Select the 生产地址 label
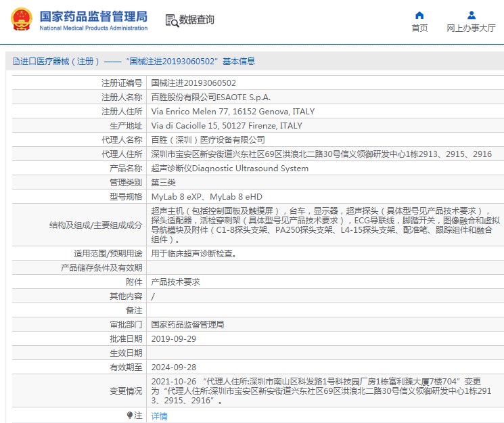Screen dimensions: 504x423 click(x=126, y=125)
